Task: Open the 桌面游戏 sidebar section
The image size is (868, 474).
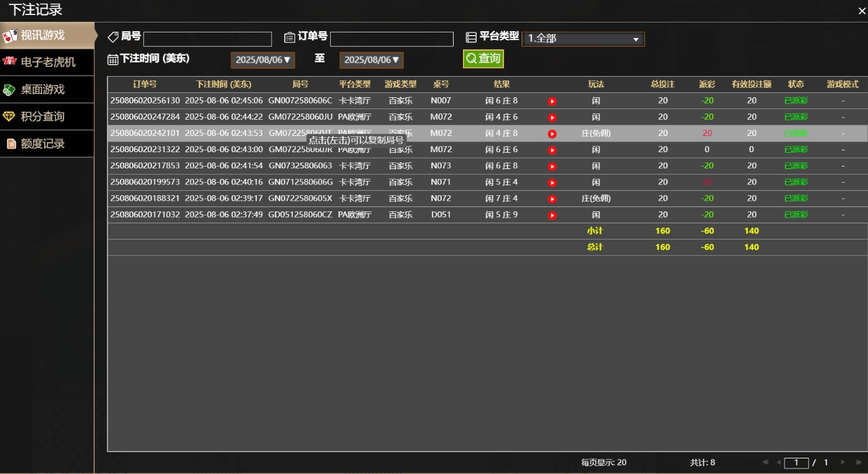Action: click(42, 89)
